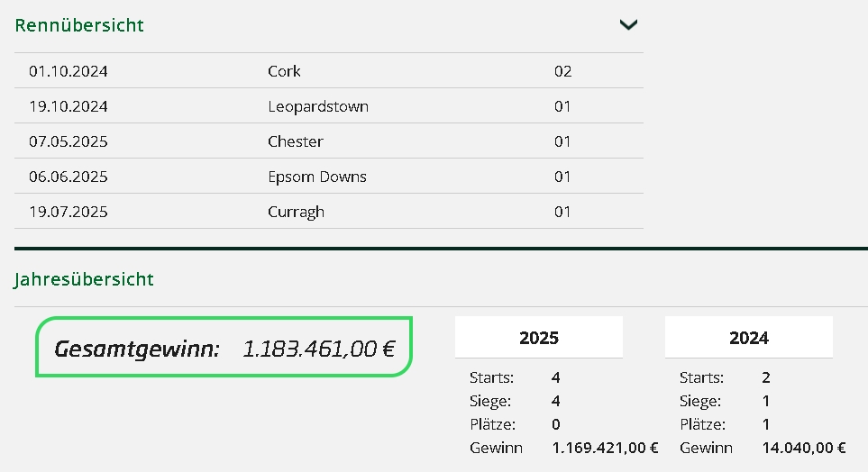Image resolution: width=868 pixels, height=472 pixels.
Task: Click the total amount 1.183.461,00 €
Action: tap(318, 349)
